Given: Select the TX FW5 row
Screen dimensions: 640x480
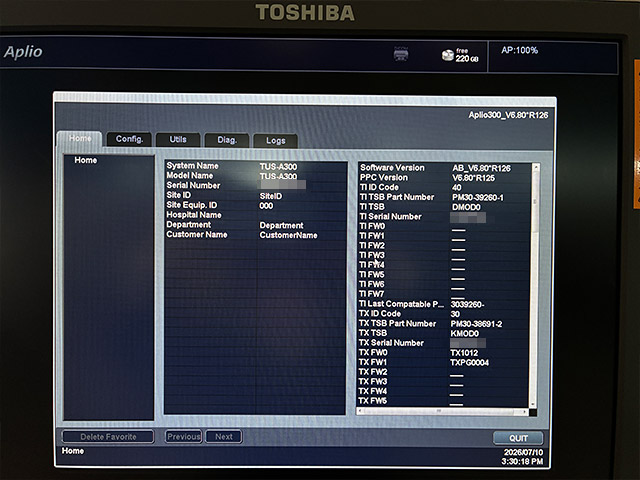Looking at the screenshot, I should point(444,401).
